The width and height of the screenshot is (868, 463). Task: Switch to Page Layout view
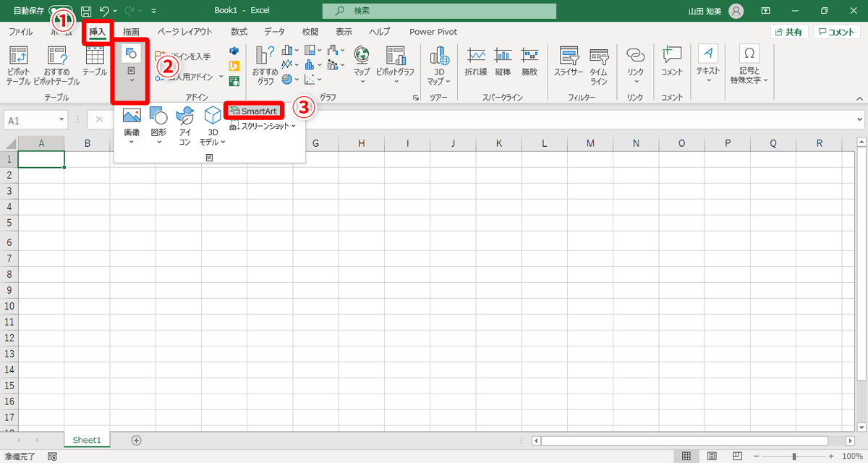point(712,456)
